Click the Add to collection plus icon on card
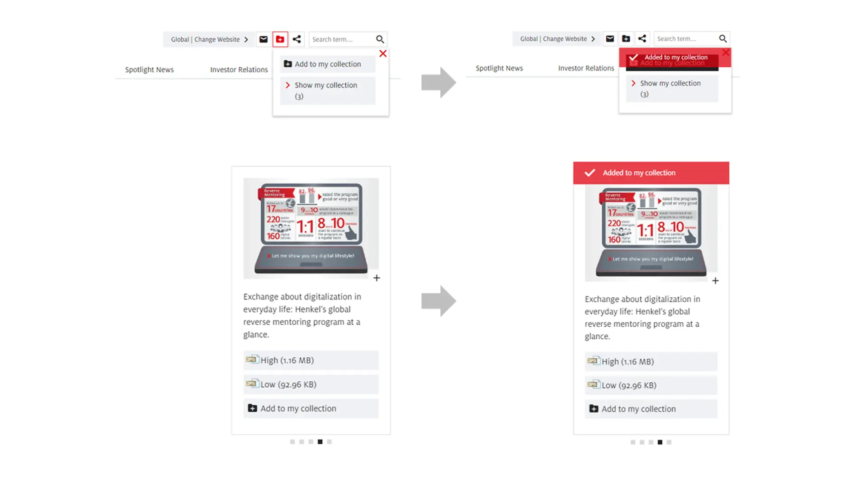The width and height of the screenshot is (868, 488). [376, 278]
